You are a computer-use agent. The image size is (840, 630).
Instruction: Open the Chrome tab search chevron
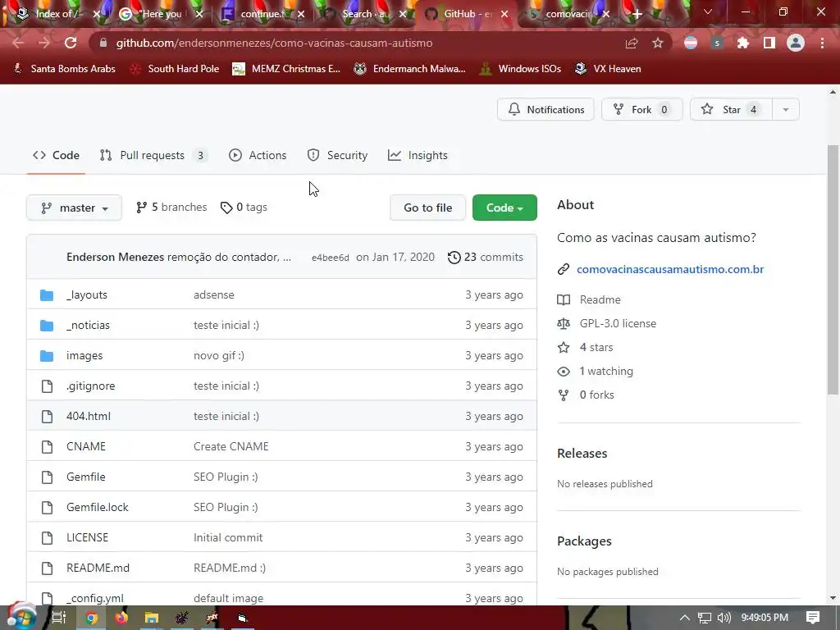(x=708, y=11)
